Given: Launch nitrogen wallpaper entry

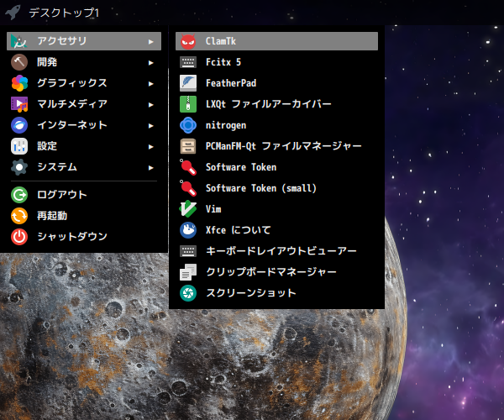Looking at the screenshot, I should click(276, 125).
